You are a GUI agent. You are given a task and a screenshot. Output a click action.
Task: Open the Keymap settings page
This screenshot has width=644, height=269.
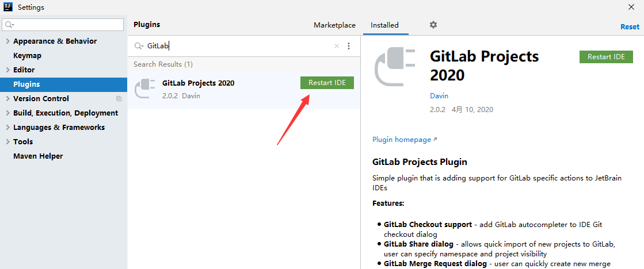click(x=27, y=55)
